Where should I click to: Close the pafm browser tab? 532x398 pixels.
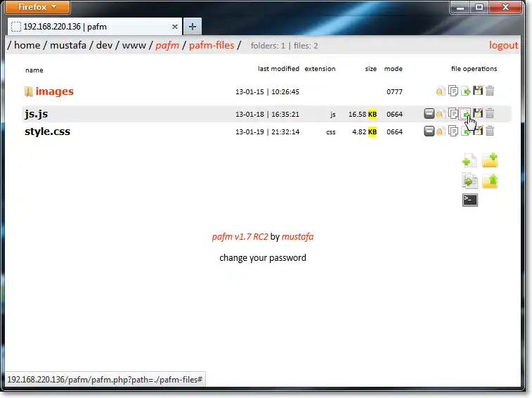click(175, 27)
